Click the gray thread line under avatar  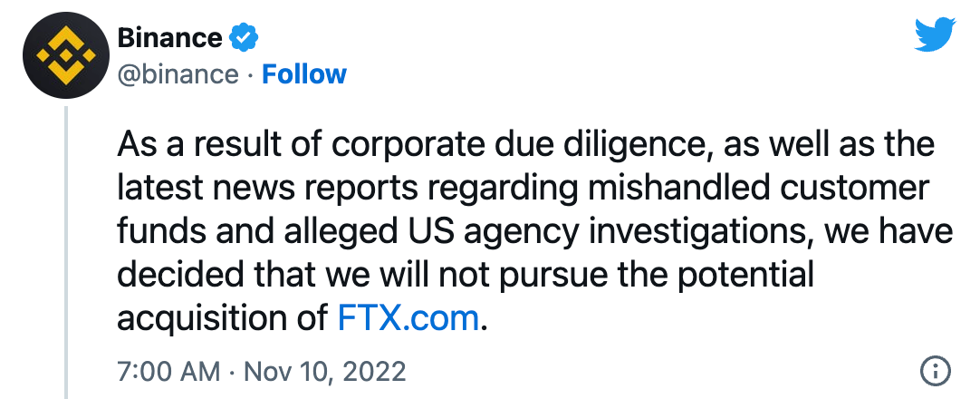(66, 253)
